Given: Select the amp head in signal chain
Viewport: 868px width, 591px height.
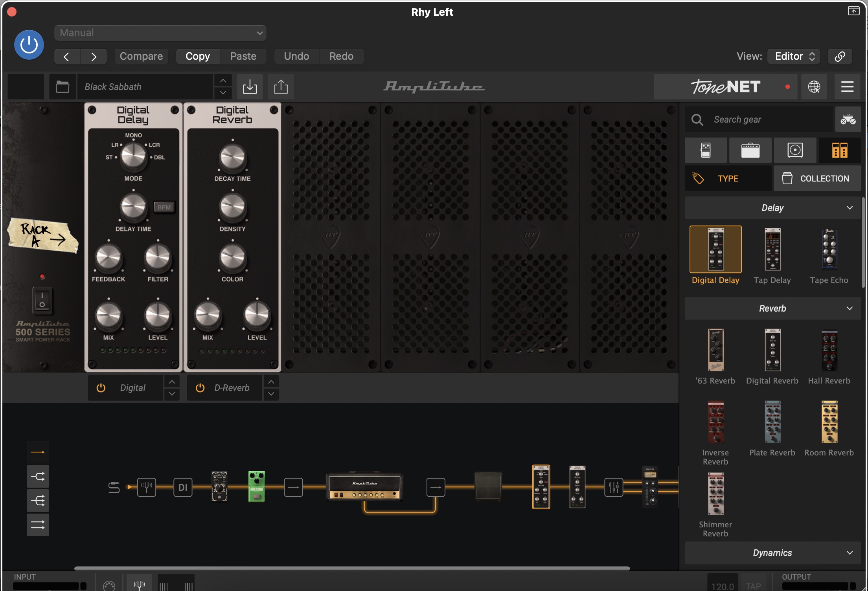Looking at the screenshot, I should tap(365, 486).
